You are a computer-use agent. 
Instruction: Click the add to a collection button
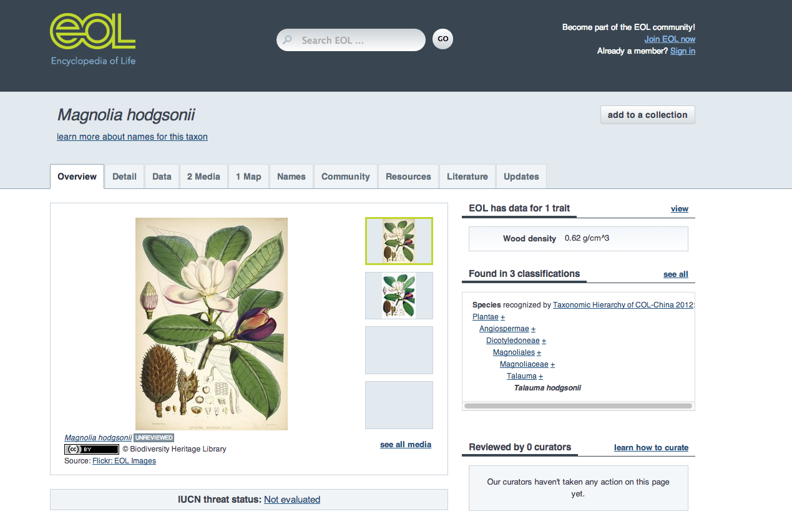coord(647,115)
